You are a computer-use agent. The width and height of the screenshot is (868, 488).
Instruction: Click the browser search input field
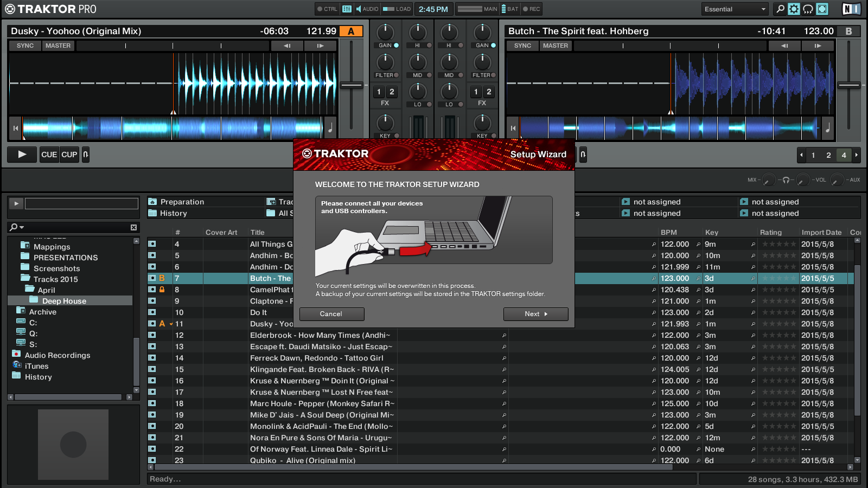click(78, 227)
